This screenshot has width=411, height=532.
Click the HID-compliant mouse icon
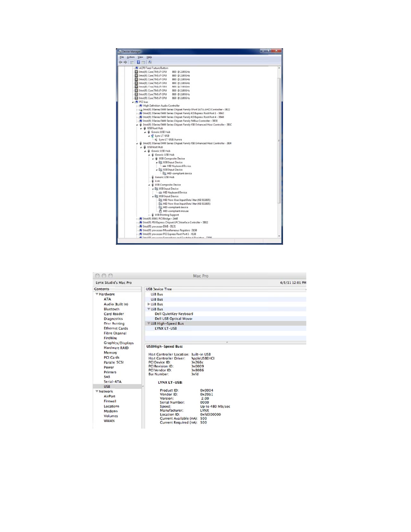pos(161,211)
